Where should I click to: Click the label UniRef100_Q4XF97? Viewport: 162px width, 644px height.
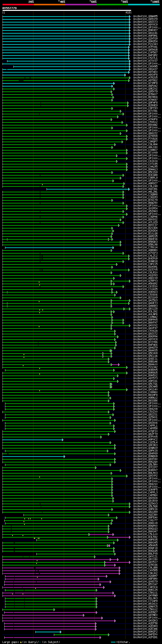145,328
